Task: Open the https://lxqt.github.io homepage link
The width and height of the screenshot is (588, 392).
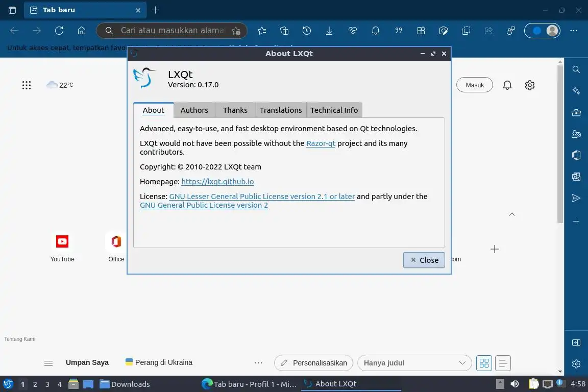Action: tap(217, 182)
